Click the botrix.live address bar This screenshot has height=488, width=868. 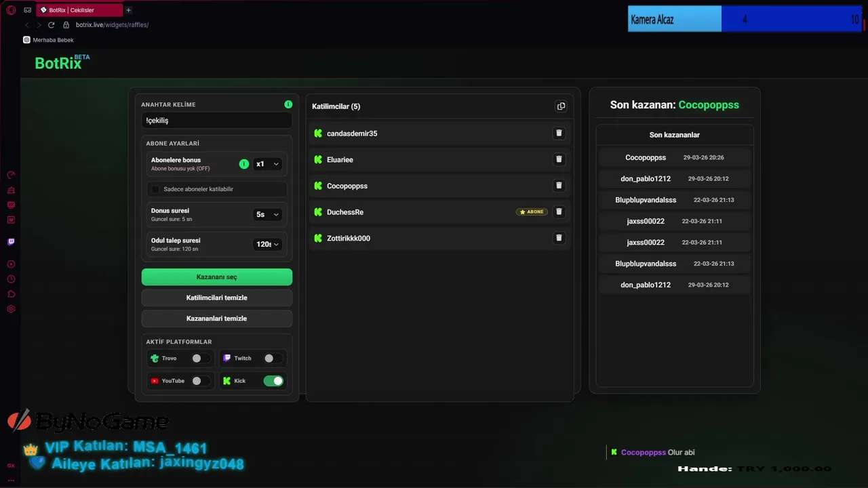point(112,25)
